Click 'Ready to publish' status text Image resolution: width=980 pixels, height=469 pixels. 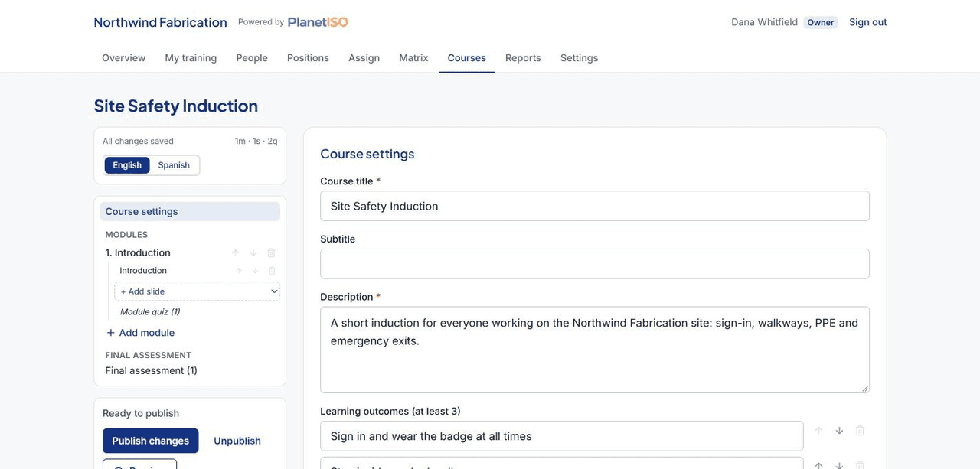tap(141, 413)
